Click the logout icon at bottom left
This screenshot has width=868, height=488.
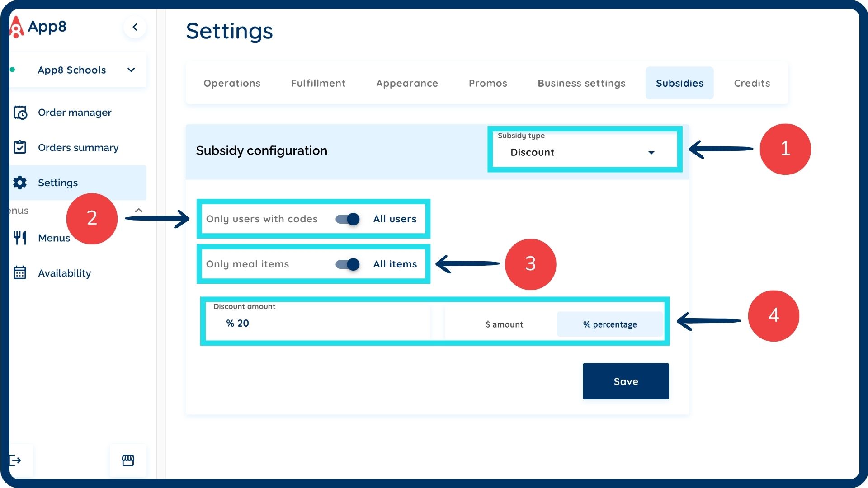coord(16,460)
